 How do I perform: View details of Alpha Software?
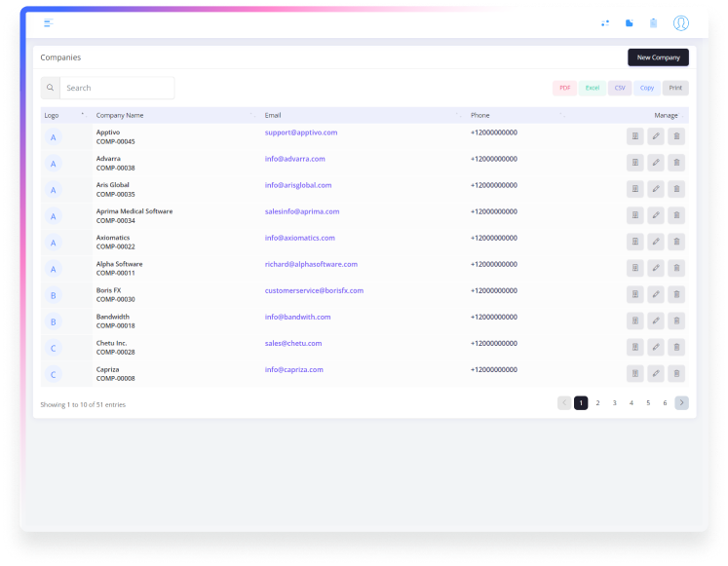634,268
